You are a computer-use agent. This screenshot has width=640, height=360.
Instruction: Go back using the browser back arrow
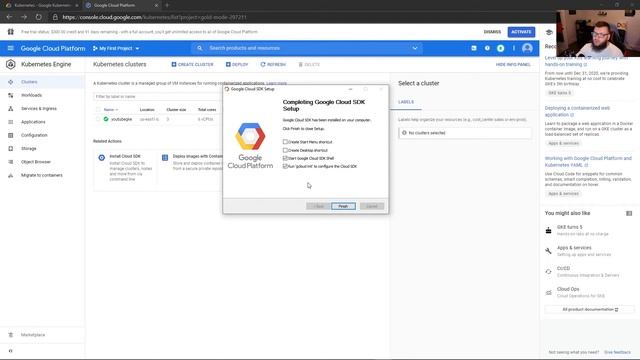(9, 17)
